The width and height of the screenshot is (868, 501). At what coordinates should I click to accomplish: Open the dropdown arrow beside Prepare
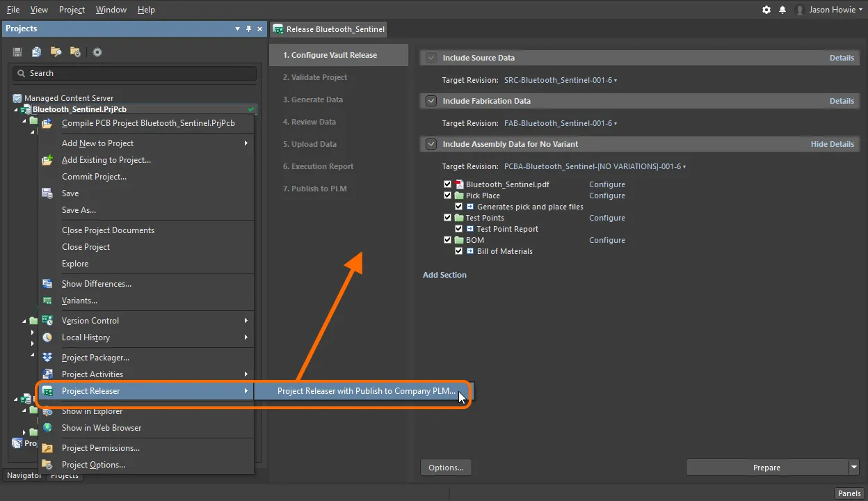(854, 468)
